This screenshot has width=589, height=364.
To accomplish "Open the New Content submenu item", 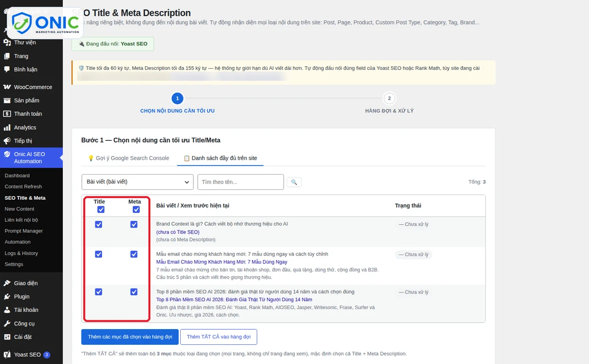I will [19, 209].
